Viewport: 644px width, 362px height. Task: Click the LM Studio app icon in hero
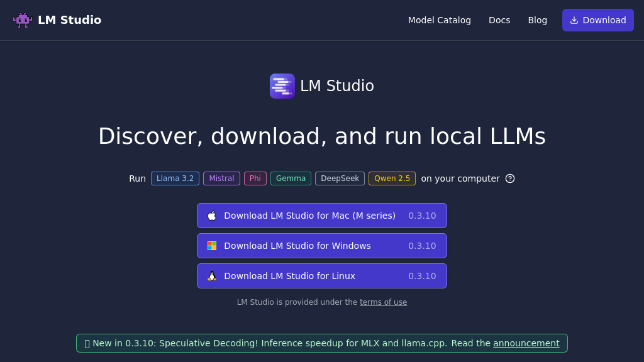tap(282, 86)
